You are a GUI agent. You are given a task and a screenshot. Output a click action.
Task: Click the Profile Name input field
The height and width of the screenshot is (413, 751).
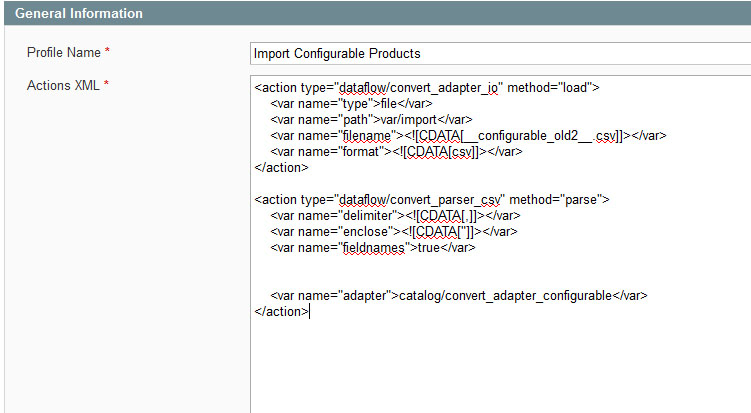[501, 53]
